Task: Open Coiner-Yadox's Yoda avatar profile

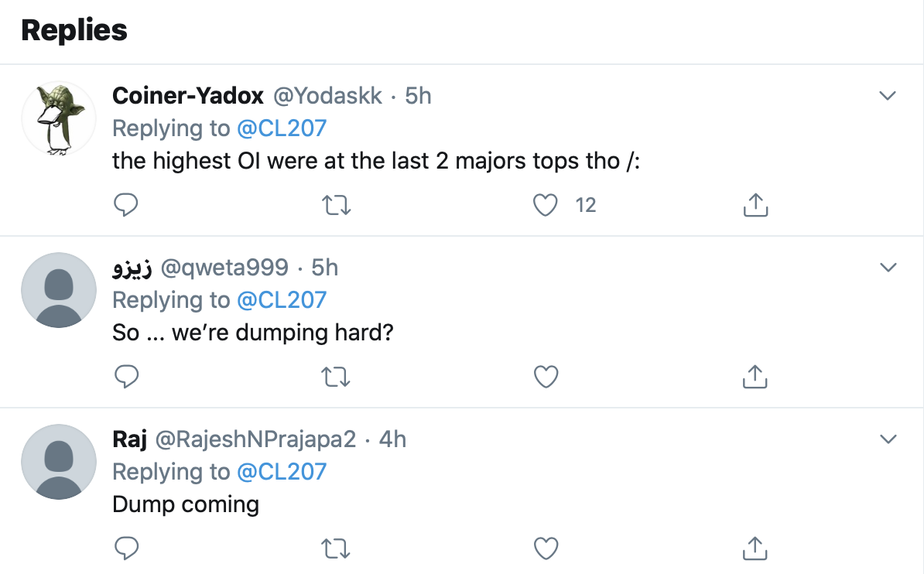Action: coord(59,118)
